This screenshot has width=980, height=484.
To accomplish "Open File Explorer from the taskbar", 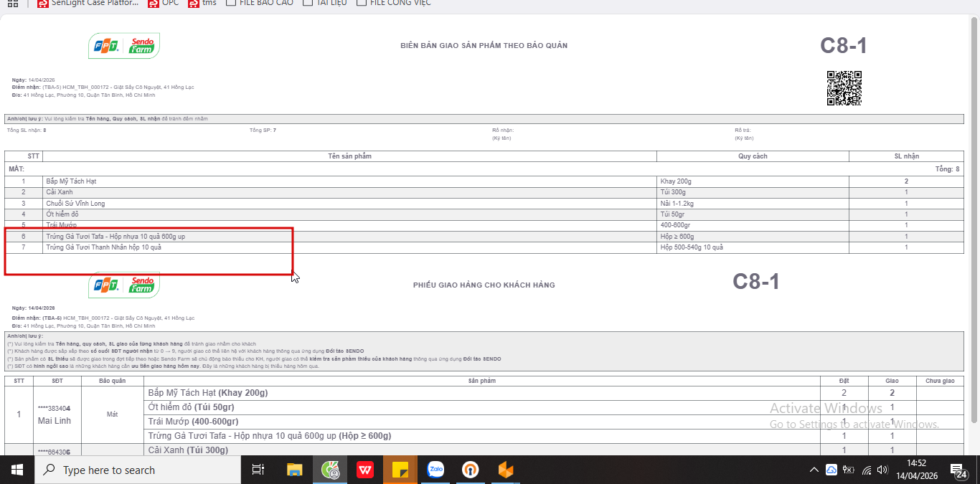I will (295, 470).
